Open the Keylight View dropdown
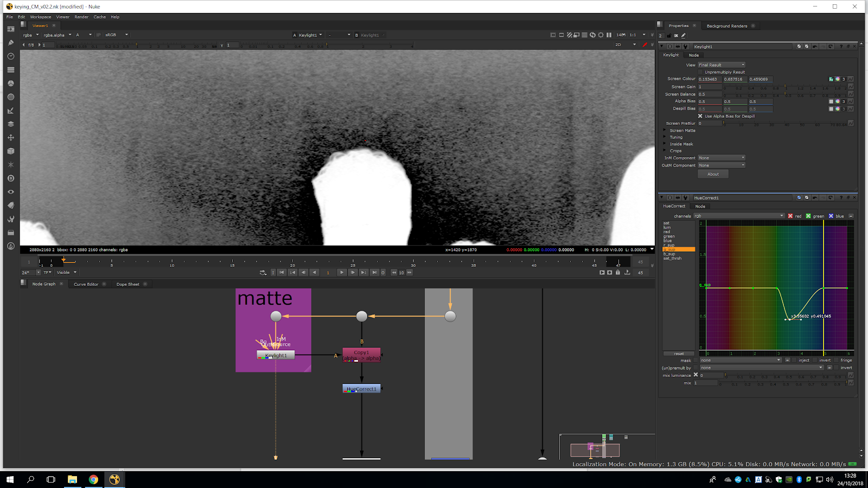Image resolution: width=868 pixels, height=488 pixels. point(721,65)
